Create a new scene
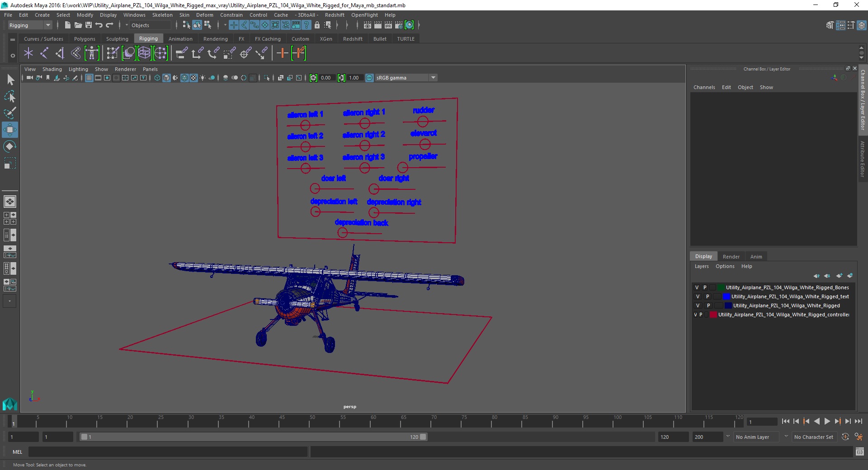868x470 pixels. pyautogui.click(x=67, y=25)
